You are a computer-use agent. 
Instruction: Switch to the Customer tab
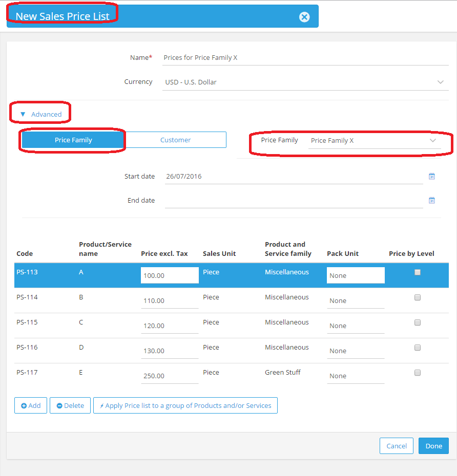click(x=175, y=140)
